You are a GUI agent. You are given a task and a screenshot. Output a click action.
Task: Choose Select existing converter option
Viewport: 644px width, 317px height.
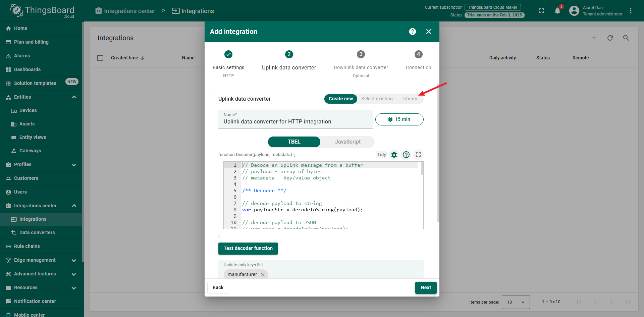377,99
